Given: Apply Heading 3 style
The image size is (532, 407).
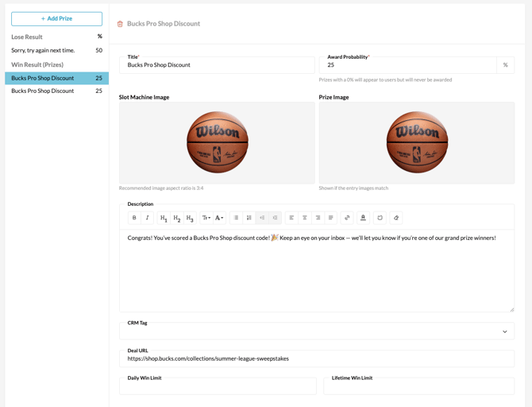Looking at the screenshot, I should click(x=190, y=218).
